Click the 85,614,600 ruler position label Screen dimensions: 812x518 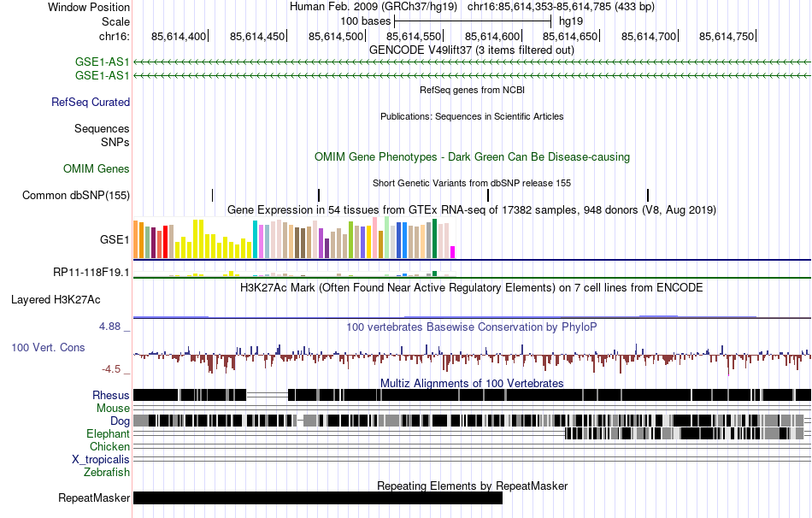point(492,36)
